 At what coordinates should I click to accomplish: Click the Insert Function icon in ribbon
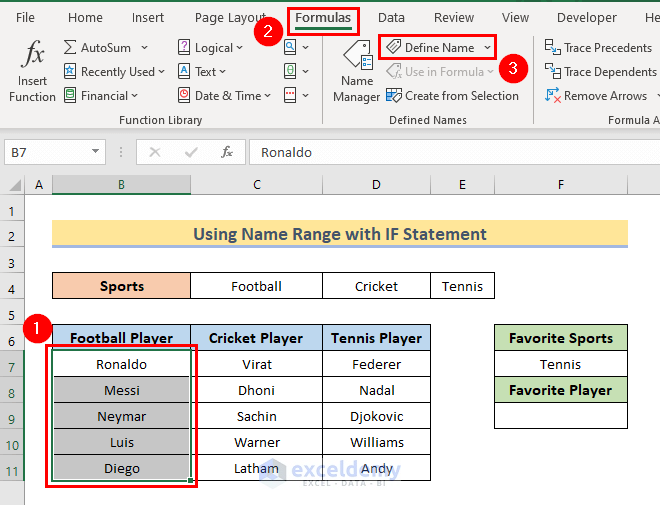(x=32, y=70)
